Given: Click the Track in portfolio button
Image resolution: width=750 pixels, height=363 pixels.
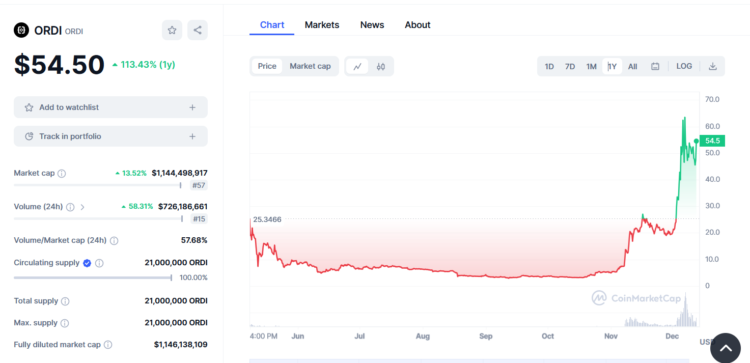Looking at the screenshot, I should click(x=110, y=136).
